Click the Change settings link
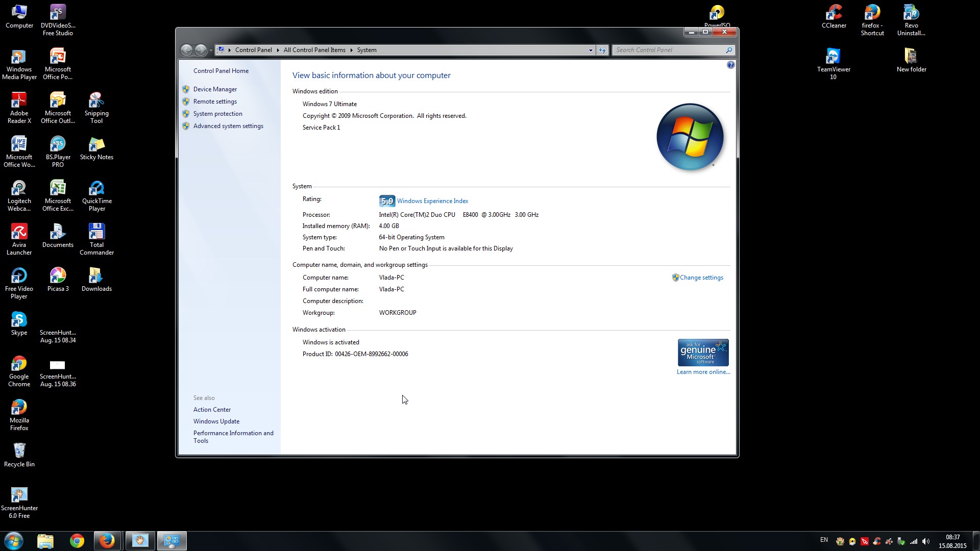Image resolution: width=980 pixels, height=551 pixels. tap(701, 278)
